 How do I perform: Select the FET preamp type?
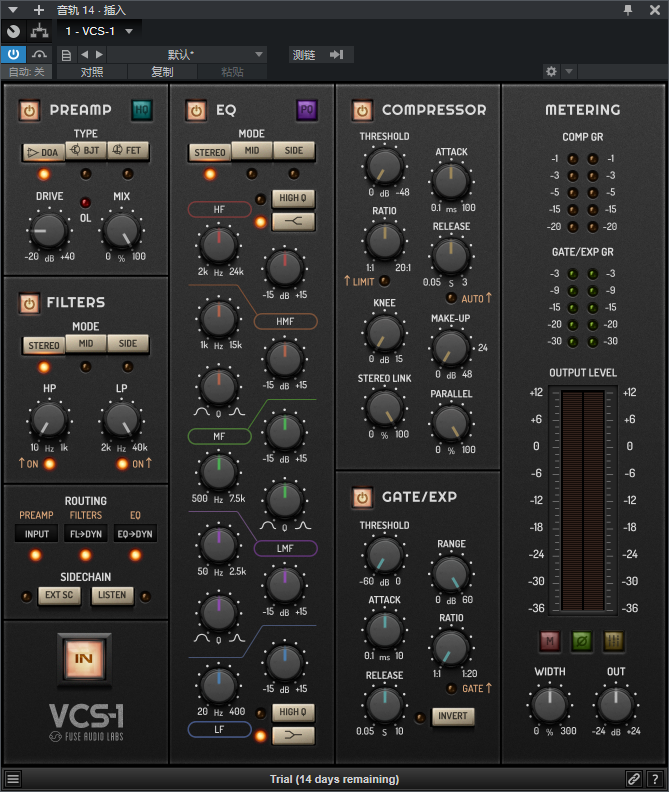pos(128,151)
